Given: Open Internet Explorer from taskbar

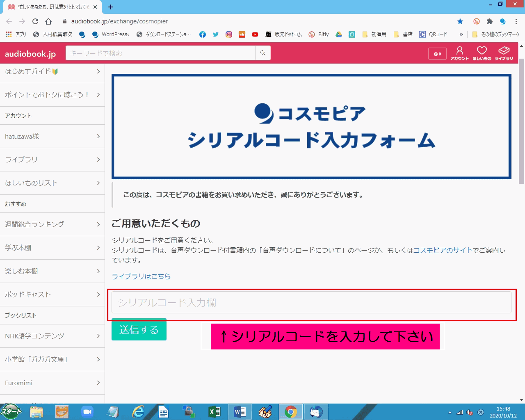Looking at the screenshot, I should [138, 412].
